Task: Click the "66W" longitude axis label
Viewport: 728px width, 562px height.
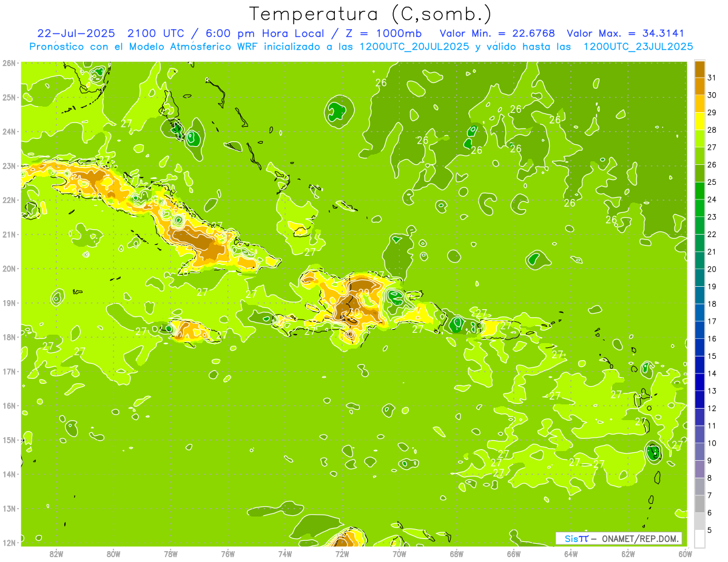Action: point(514,554)
